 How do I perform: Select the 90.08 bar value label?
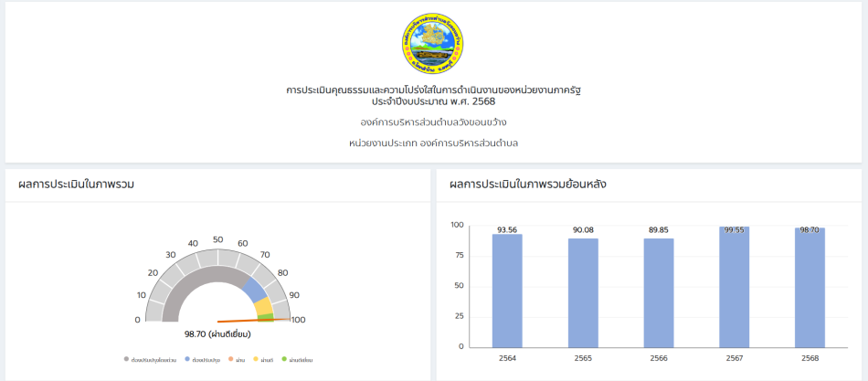583,230
